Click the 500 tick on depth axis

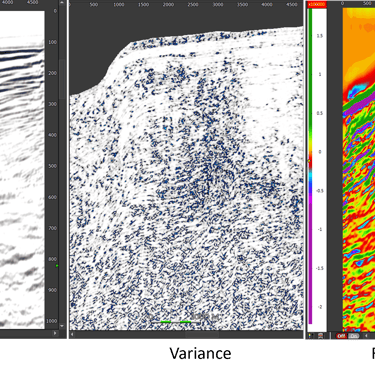[52, 166]
